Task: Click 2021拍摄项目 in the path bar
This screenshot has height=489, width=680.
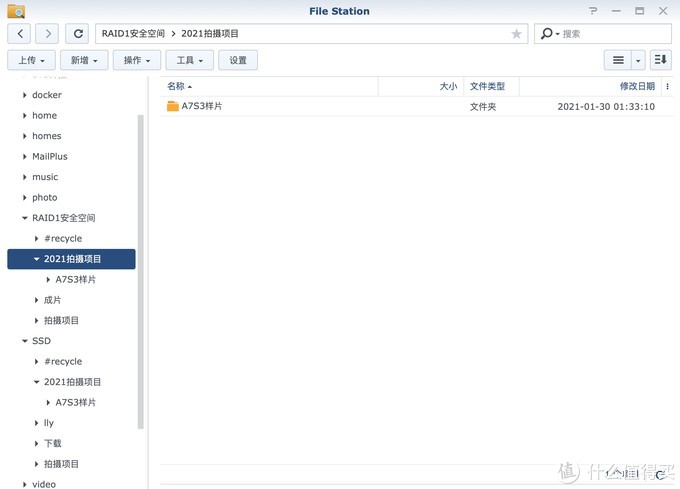Action: (x=209, y=33)
